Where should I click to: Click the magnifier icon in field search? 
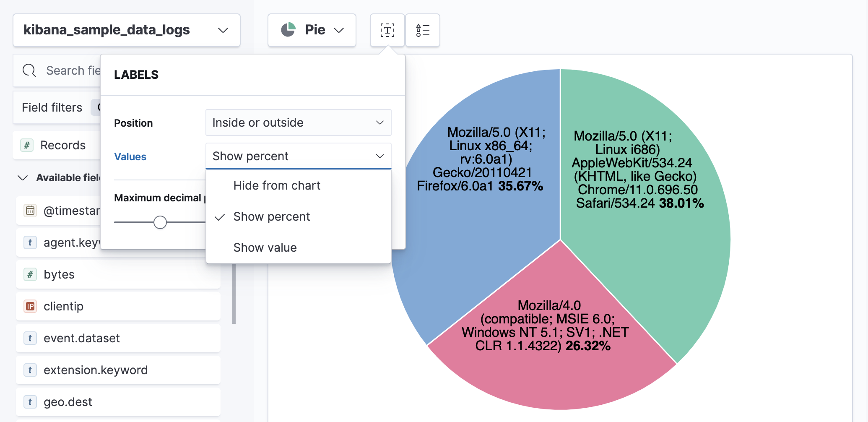tap(29, 70)
